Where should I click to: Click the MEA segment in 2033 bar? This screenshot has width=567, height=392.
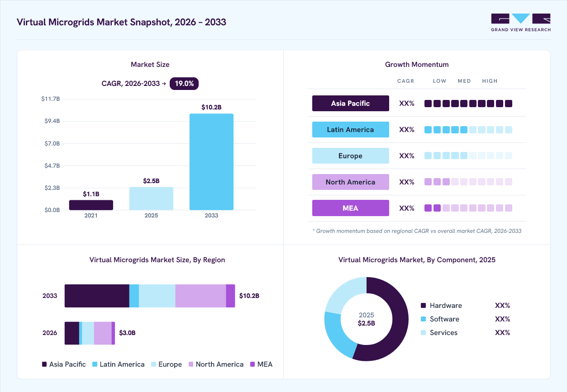pyautogui.click(x=230, y=296)
